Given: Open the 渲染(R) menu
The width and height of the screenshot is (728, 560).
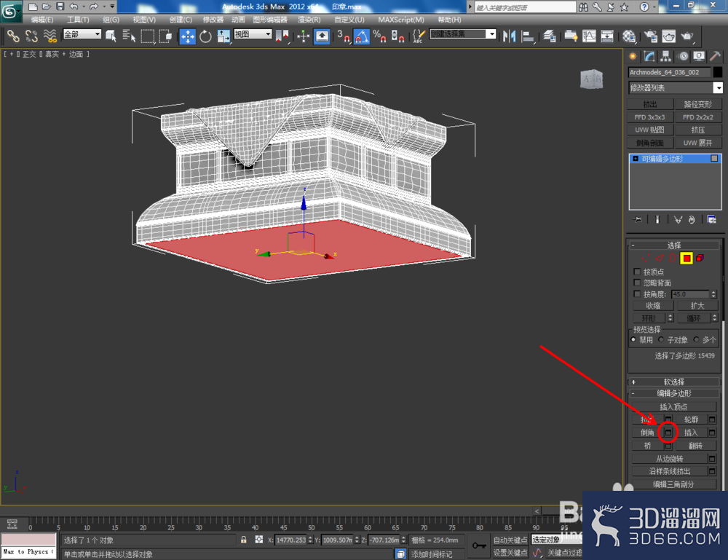Looking at the screenshot, I should (309, 20).
